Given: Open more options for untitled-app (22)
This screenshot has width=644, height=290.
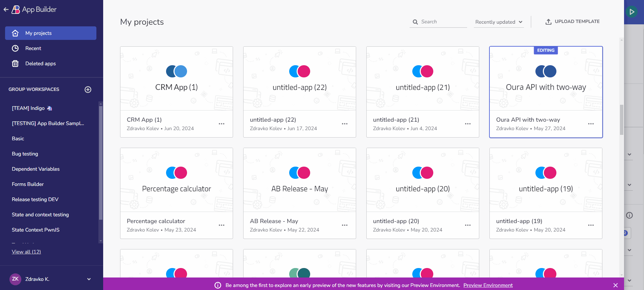Looking at the screenshot, I should [345, 124].
